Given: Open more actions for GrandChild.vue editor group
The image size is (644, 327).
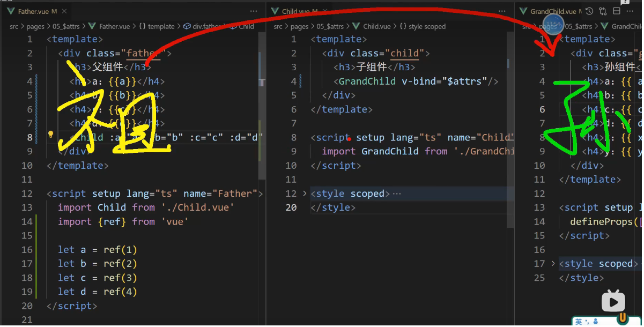Looking at the screenshot, I should pos(631,11).
